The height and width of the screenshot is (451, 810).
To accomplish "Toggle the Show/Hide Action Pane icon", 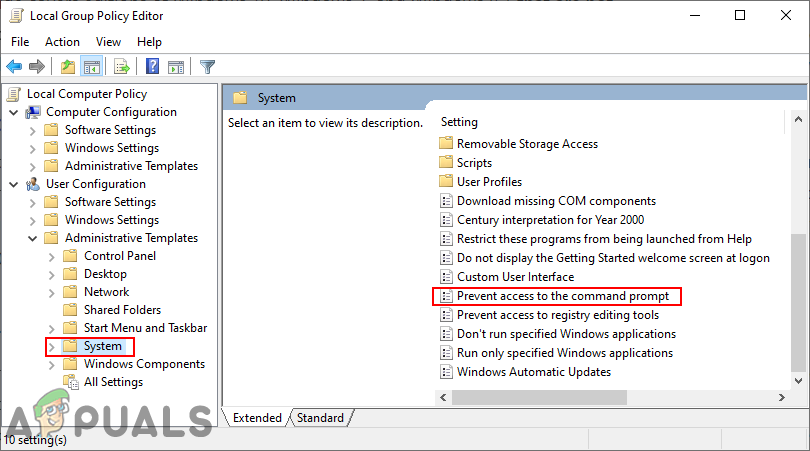I will coord(175,67).
